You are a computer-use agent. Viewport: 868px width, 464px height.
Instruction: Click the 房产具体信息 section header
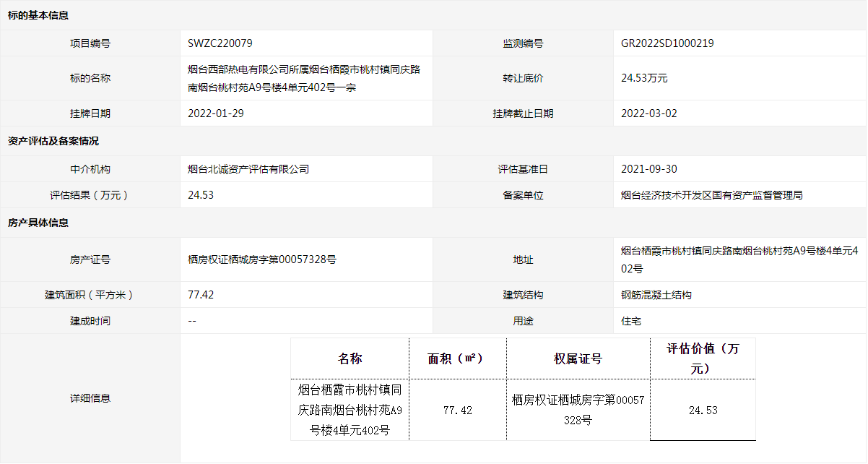pos(38,223)
